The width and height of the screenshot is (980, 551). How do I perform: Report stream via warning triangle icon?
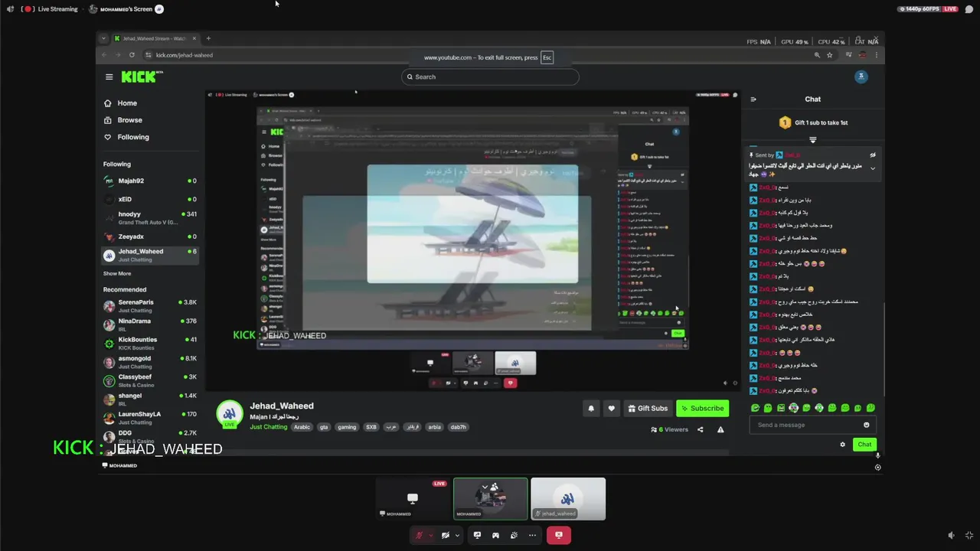tap(720, 430)
